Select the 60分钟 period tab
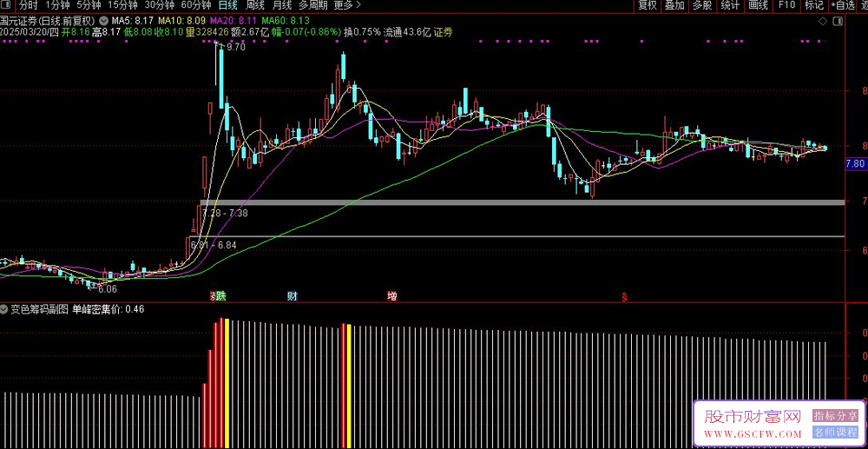Image resolution: width=868 pixels, height=449 pixels. 196,5
